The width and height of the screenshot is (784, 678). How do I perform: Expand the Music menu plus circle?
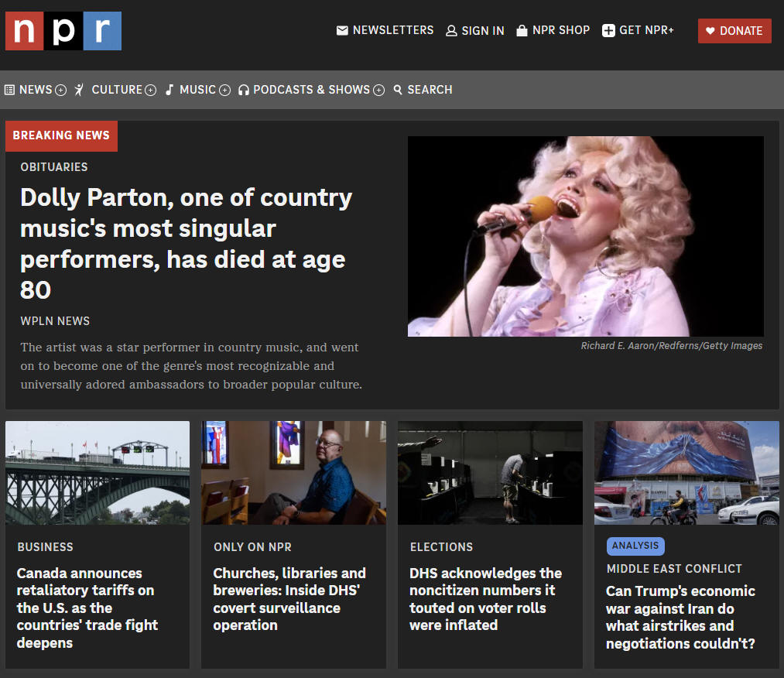[x=225, y=90]
